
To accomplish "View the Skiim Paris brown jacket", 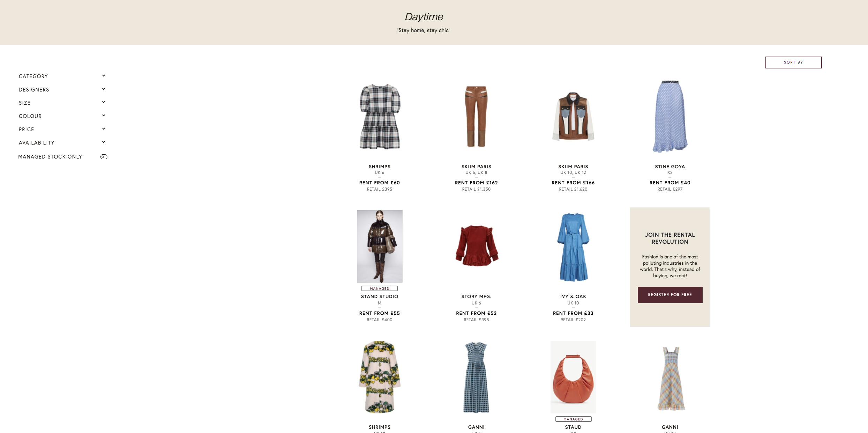I will [x=573, y=117].
